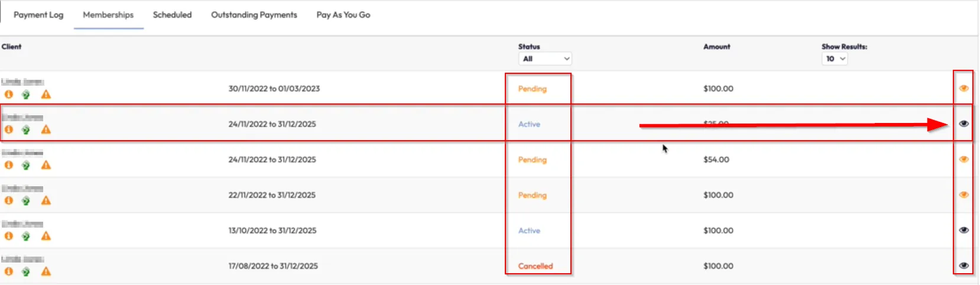Image resolution: width=980 pixels, height=285 pixels.
Task: Click info icon on the $54.00 Pending row
Action: 9,166
